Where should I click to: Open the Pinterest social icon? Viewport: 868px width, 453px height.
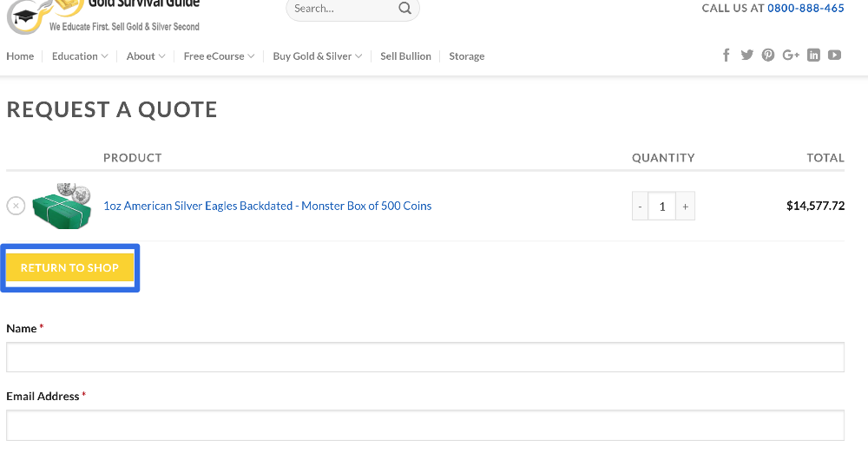(768, 55)
